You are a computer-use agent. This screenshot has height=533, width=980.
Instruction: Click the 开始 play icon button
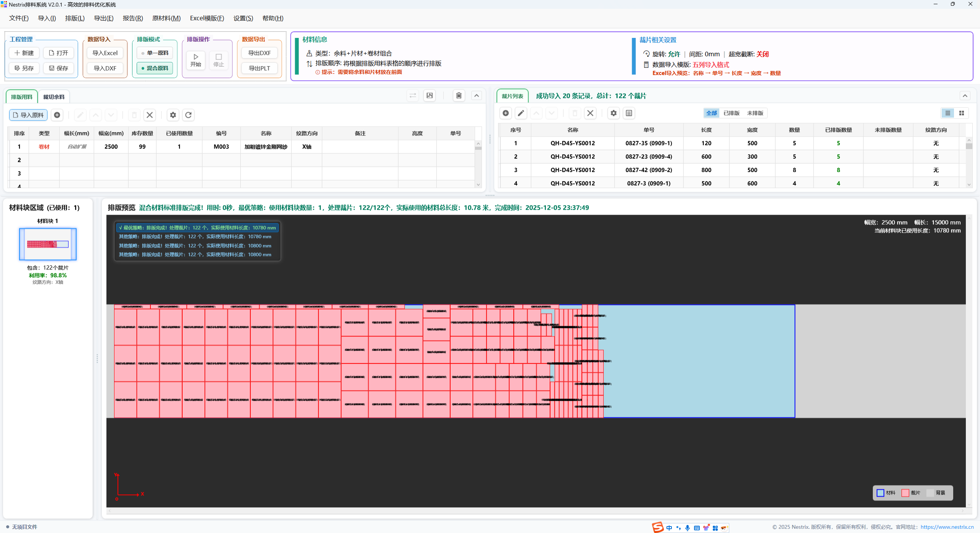(x=196, y=60)
